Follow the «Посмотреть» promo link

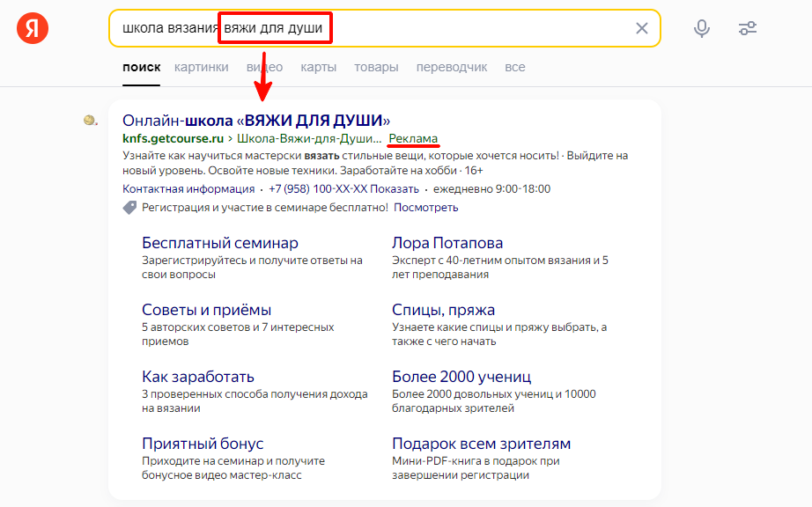pyautogui.click(x=425, y=208)
